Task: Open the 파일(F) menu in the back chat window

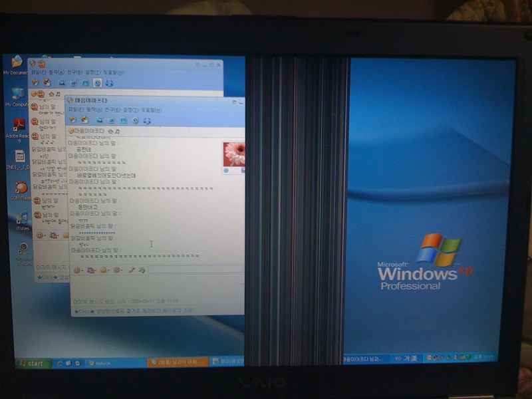Action: (39, 72)
